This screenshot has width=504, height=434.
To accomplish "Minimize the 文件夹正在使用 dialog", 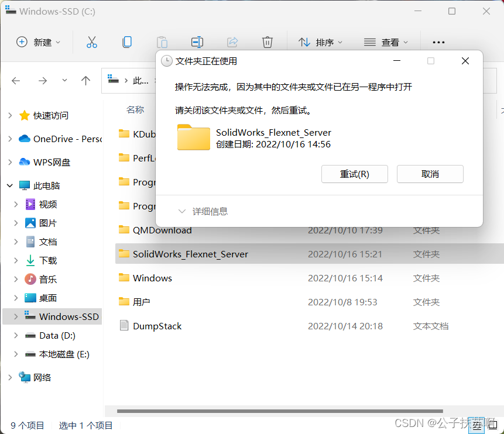I will [397, 61].
